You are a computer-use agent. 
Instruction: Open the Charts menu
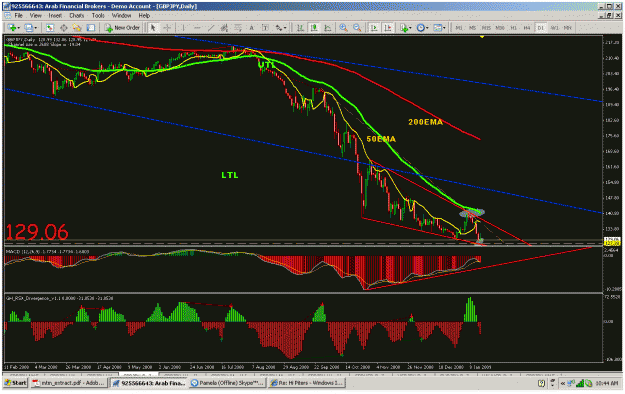77,16
